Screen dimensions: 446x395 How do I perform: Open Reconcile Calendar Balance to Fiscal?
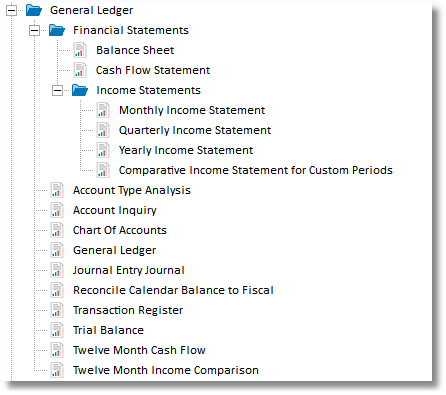click(173, 290)
